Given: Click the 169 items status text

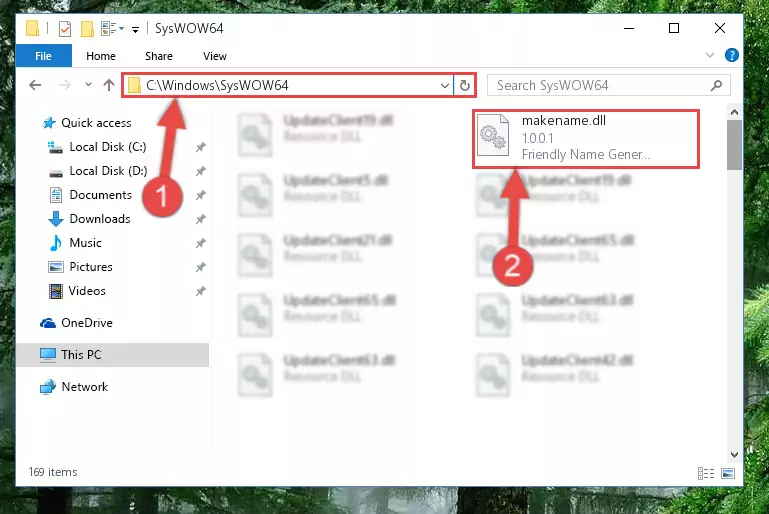Looking at the screenshot, I should point(53,472).
